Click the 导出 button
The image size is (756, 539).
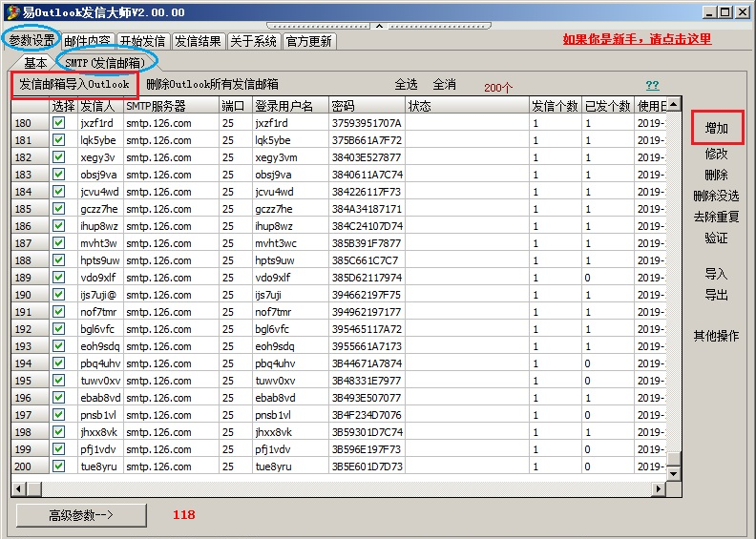[x=717, y=295]
